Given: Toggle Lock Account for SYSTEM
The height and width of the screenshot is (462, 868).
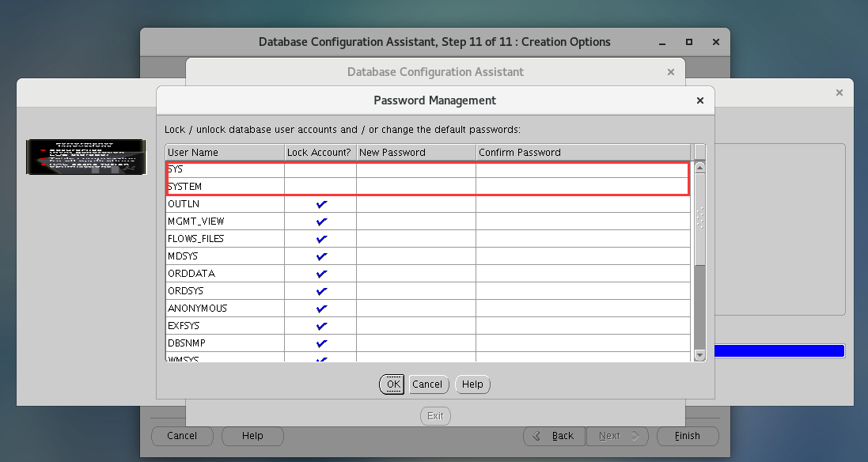Looking at the screenshot, I should point(320,187).
